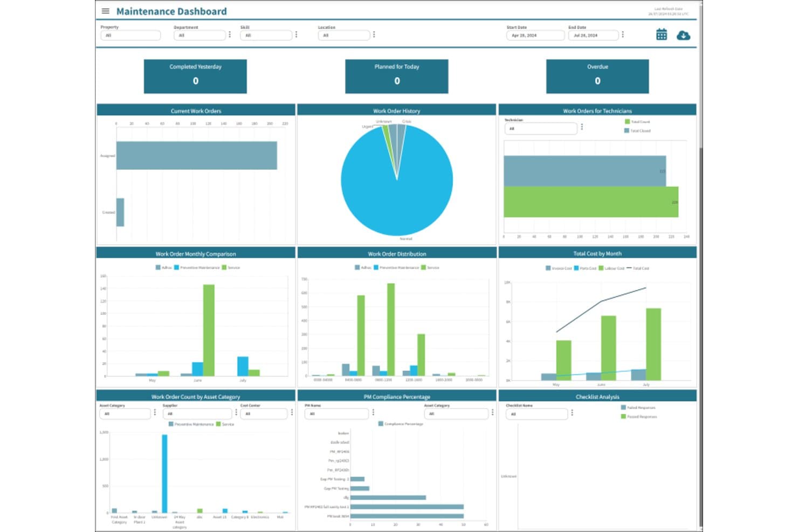Screen dimensions: 798x532
Task: Toggle Passed Responses in Checklist Analysis legend
Action: coord(639,417)
